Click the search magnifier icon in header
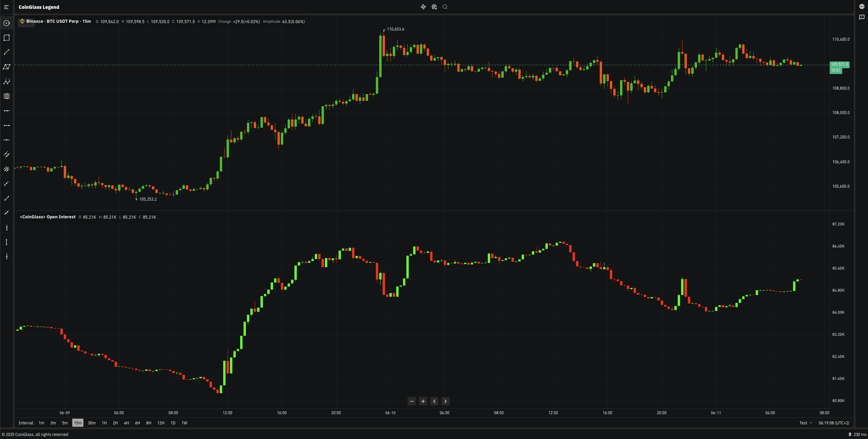The width and height of the screenshot is (868, 439). click(445, 7)
